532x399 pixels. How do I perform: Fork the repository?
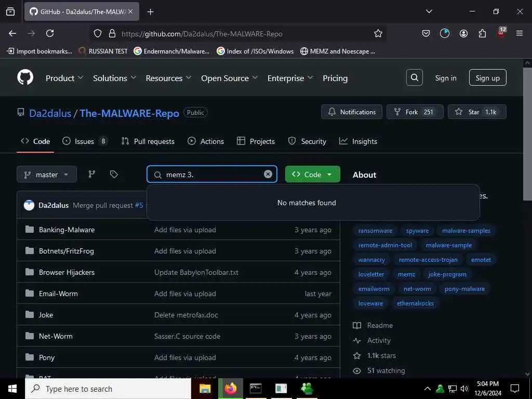(415, 112)
